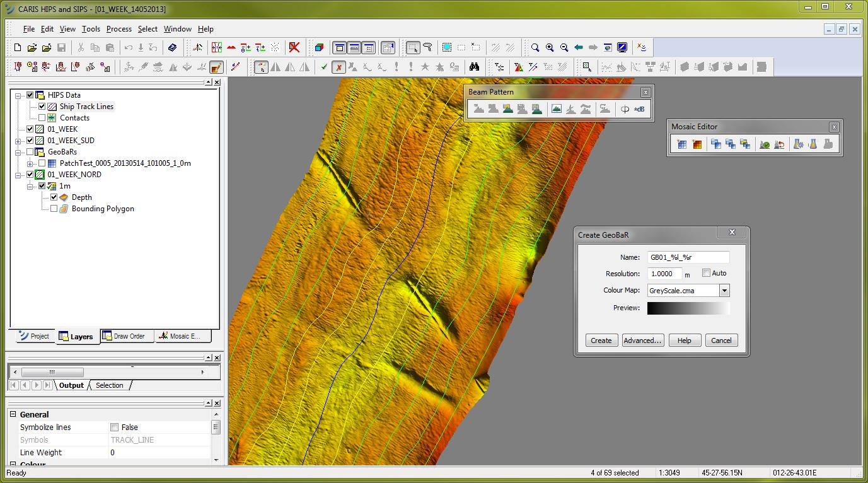The height and width of the screenshot is (483, 868).
Task: Click the dB icon in Beam Pattern toolbar
Action: pyautogui.click(x=639, y=109)
